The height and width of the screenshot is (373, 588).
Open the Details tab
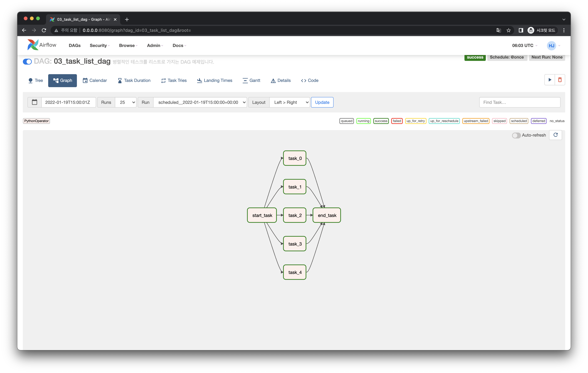tap(281, 80)
